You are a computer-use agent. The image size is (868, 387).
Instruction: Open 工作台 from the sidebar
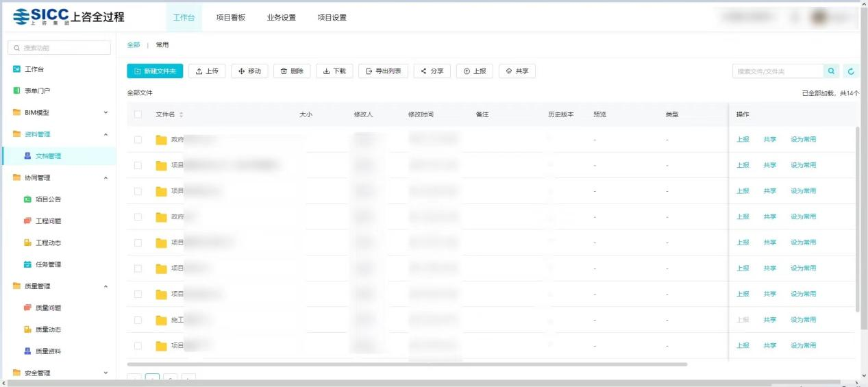tap(34, 69)
